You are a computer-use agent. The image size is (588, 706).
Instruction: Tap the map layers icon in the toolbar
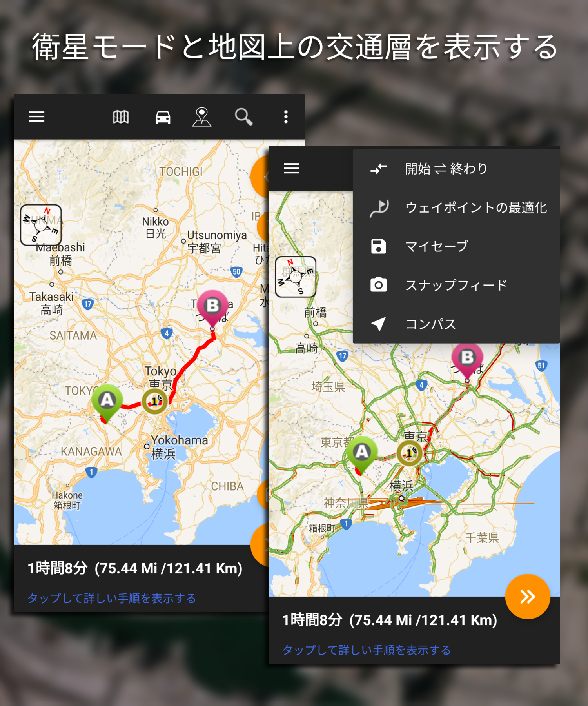click(121, 117)
